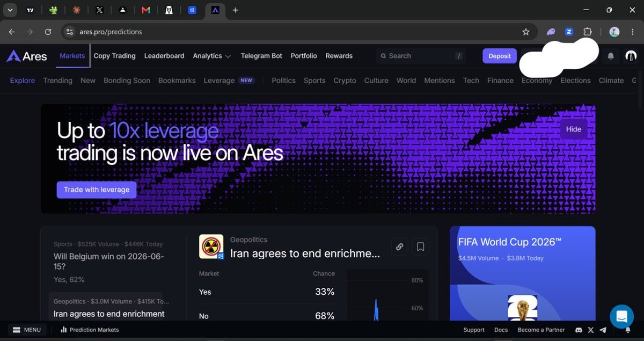Image resolution: width=644 pixels, height=341 pixels.
Task: Open the Chrome three-dot menu
Action: (x=632, y=32)
